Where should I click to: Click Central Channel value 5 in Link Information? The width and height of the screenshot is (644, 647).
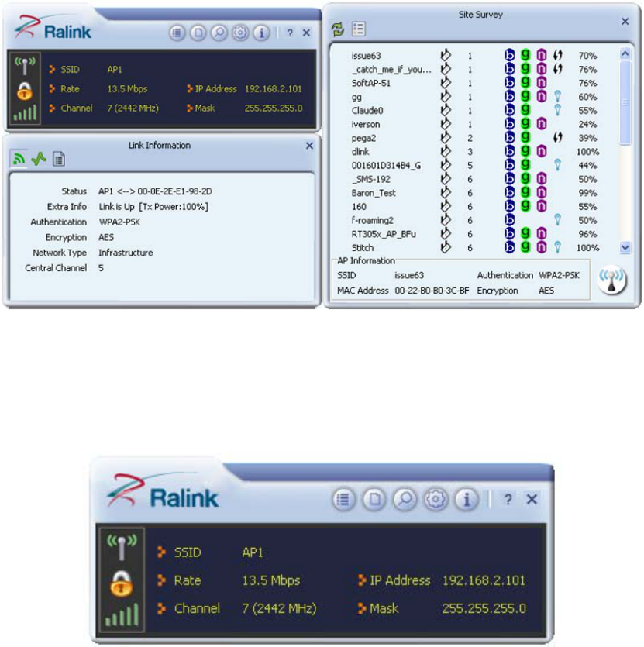coord(101,268)
